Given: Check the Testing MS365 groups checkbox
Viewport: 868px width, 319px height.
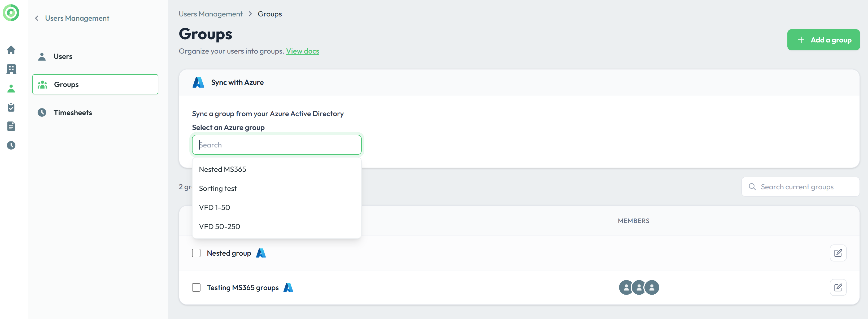Looking at the screenshot, I should 196,287.
